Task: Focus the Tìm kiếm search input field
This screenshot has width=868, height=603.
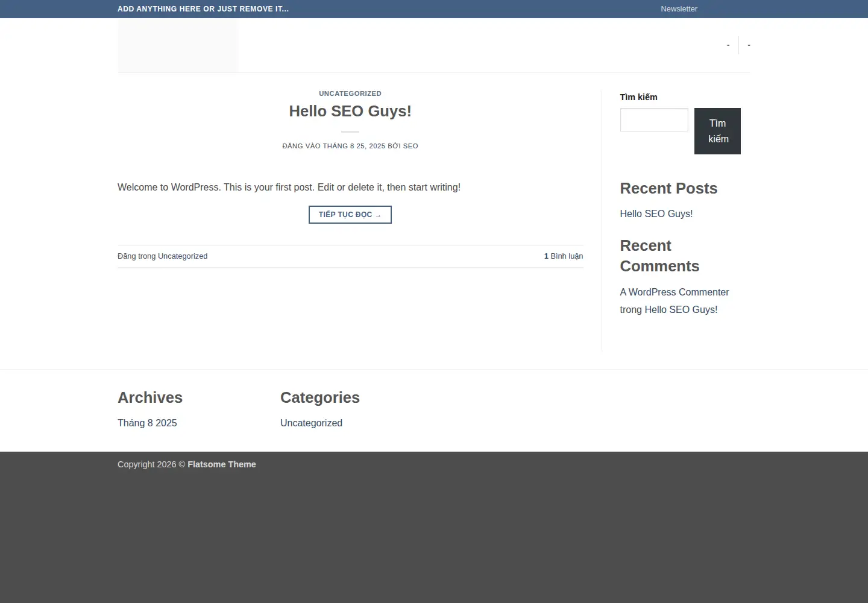Action: pos(654,120)
